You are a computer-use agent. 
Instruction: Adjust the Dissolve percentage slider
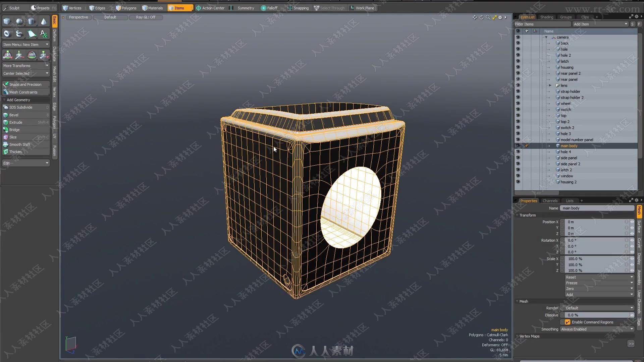[597, 315]
